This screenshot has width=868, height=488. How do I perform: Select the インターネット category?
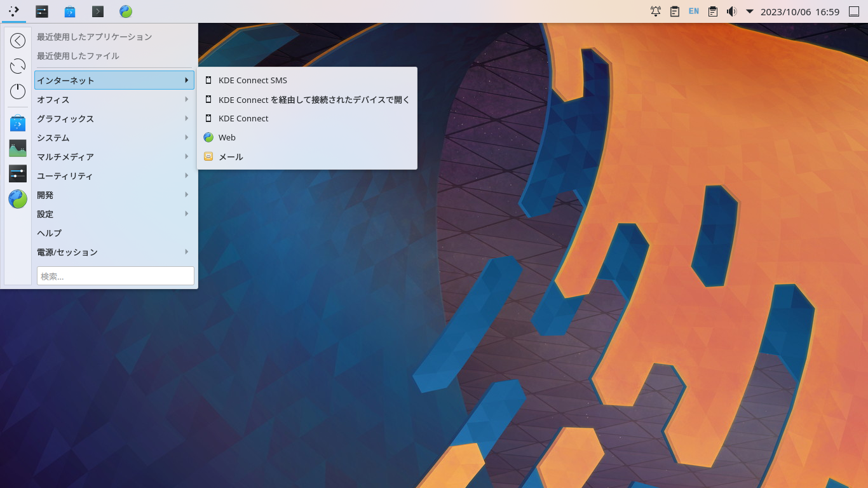click(x=114, y=80)
